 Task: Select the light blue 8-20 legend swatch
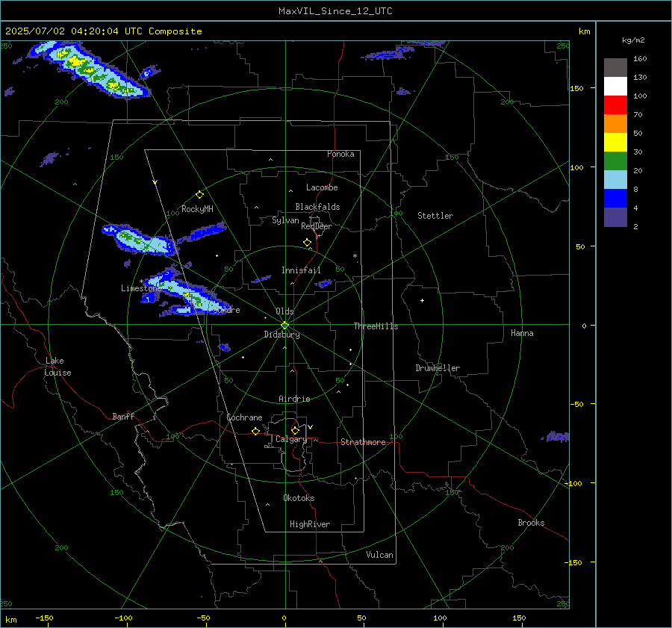pos(615,180)
